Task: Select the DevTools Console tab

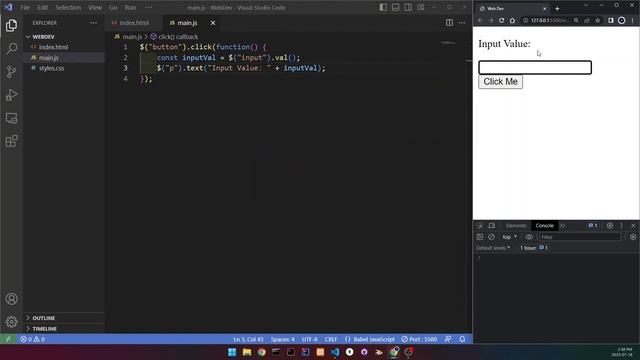Action: click(544, 226)
